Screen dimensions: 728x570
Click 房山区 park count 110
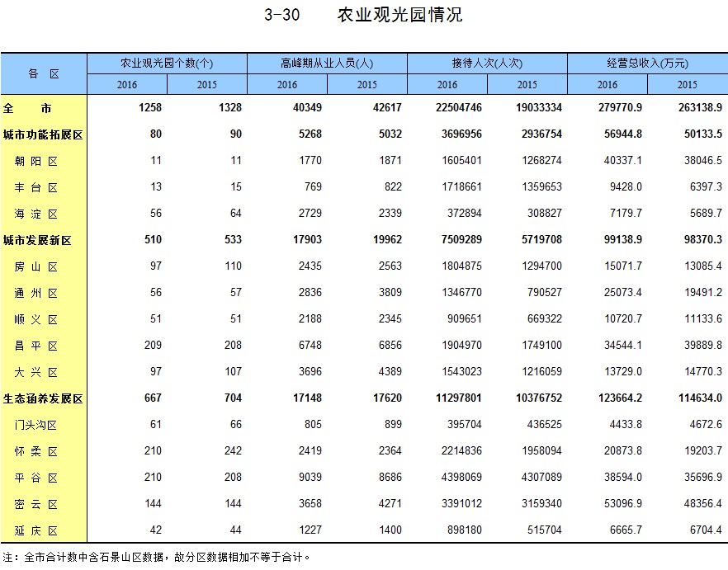233,266
